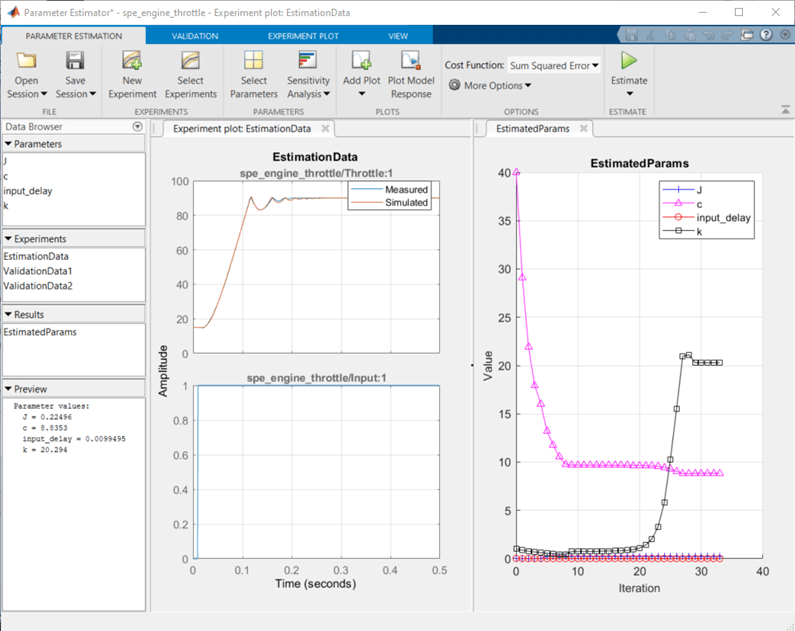795x631 pixels.
Task: Select ValidationData2 experiment
Action: (x=74, y=286)
